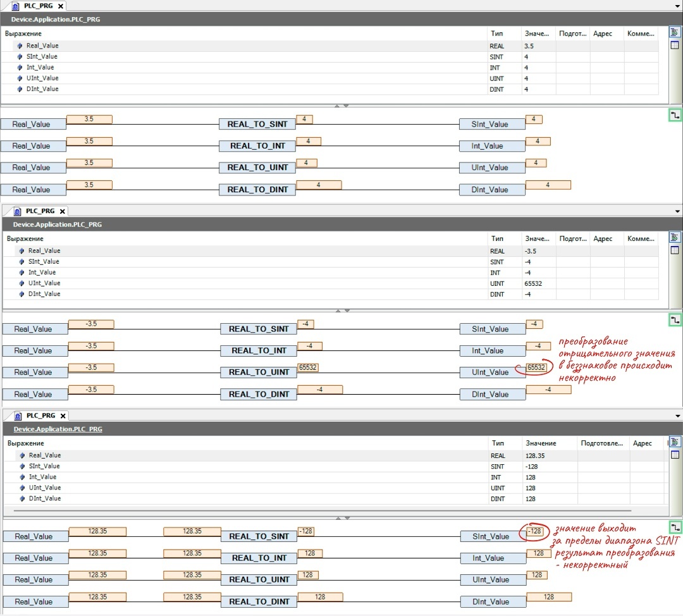This screenshot has width=683, height=616.
Task: Select REAL_TO_SINT block with output -128
Action: [259, 536]
